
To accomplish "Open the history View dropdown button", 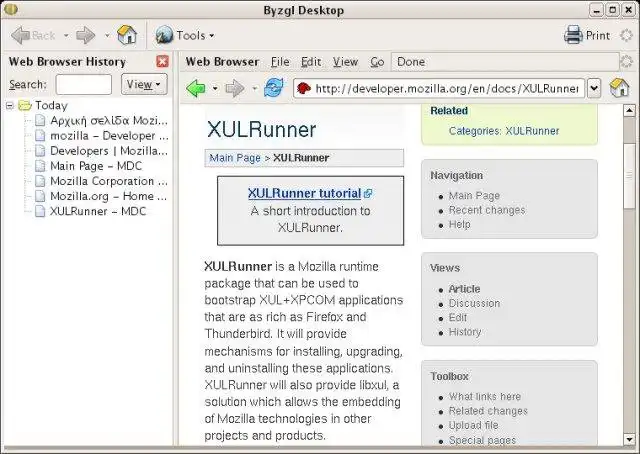I will [x=144, y=84].
